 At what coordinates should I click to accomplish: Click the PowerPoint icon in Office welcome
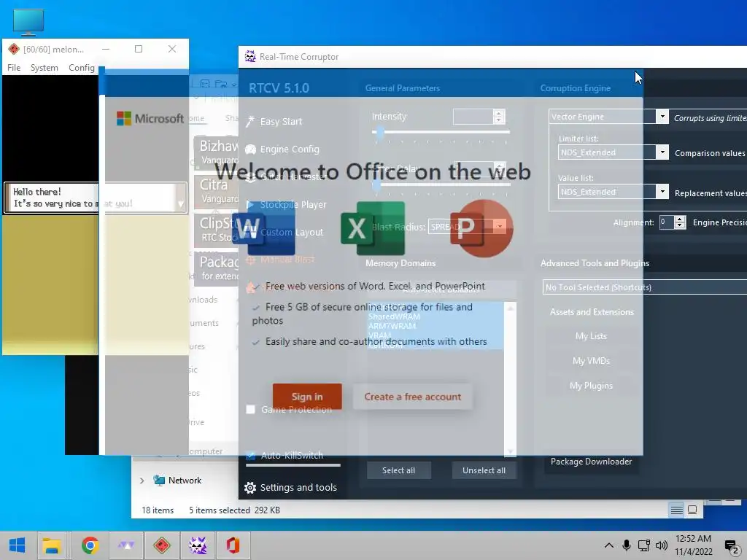tap(481, 228)
